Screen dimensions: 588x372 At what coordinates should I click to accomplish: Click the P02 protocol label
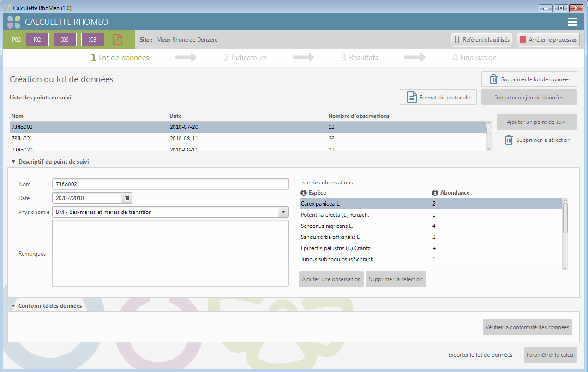(x=17, y=40)
